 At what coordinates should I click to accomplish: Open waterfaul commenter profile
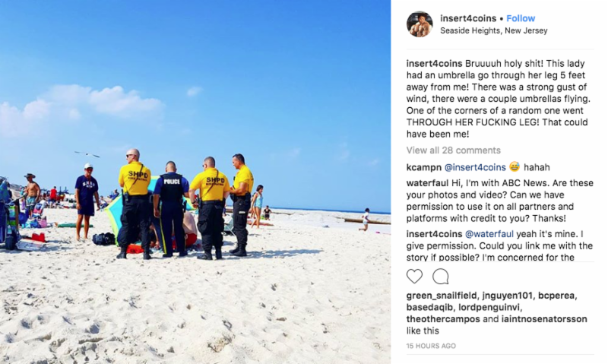pos(428,183)
